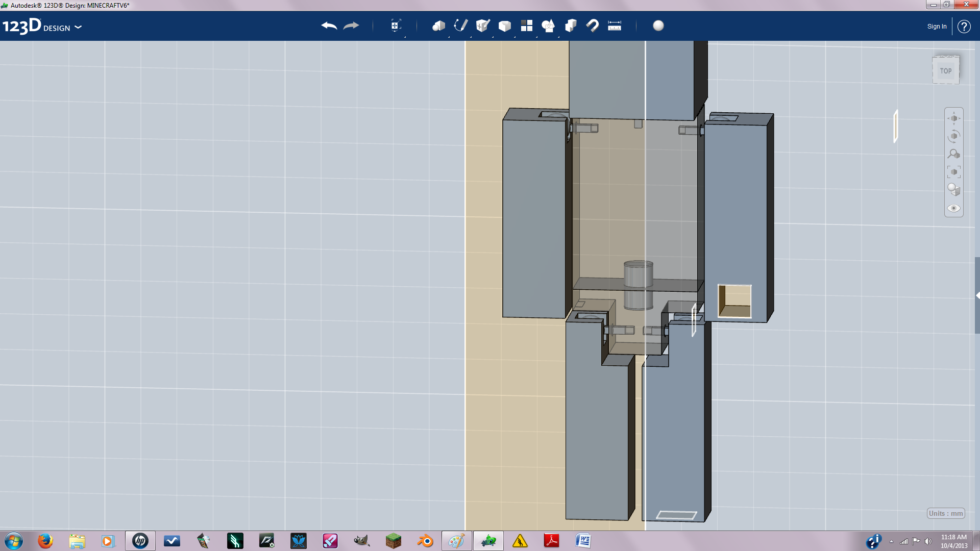
Task: Open the Construct tool menu
Action: (483, 26)
